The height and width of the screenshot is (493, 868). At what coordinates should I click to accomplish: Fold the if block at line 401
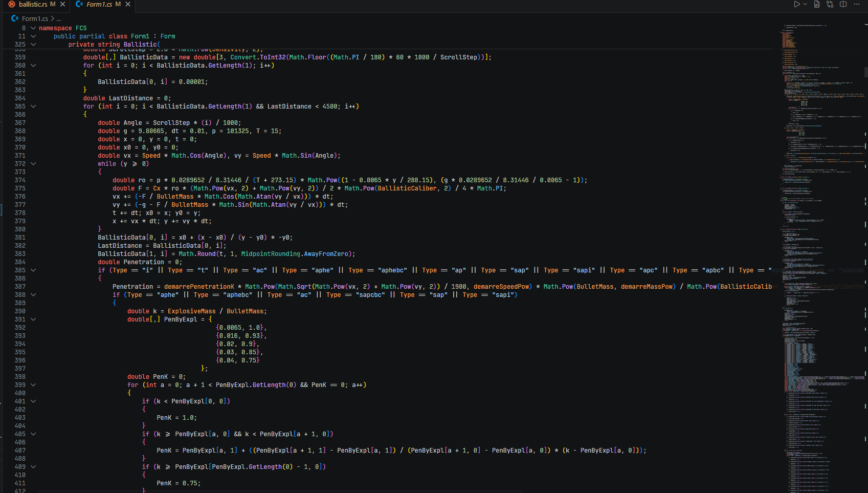tap(33, 401)
